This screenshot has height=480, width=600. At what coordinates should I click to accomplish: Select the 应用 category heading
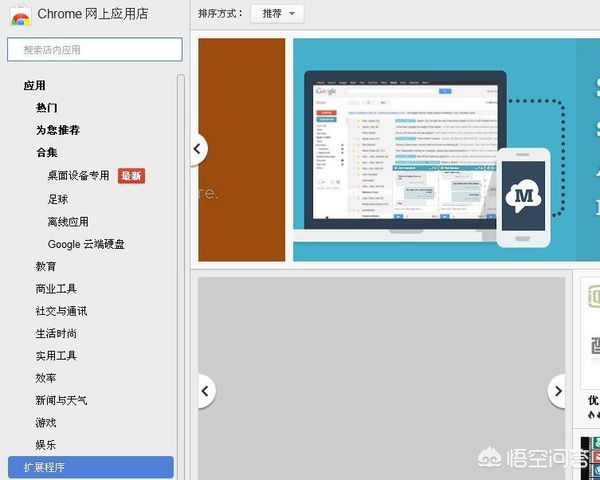coord(34,85)
